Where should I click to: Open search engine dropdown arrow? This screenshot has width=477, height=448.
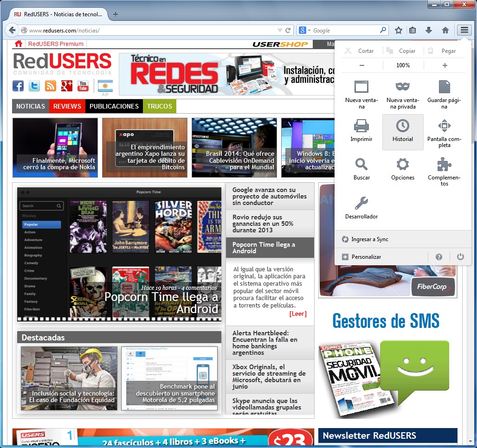309,31
